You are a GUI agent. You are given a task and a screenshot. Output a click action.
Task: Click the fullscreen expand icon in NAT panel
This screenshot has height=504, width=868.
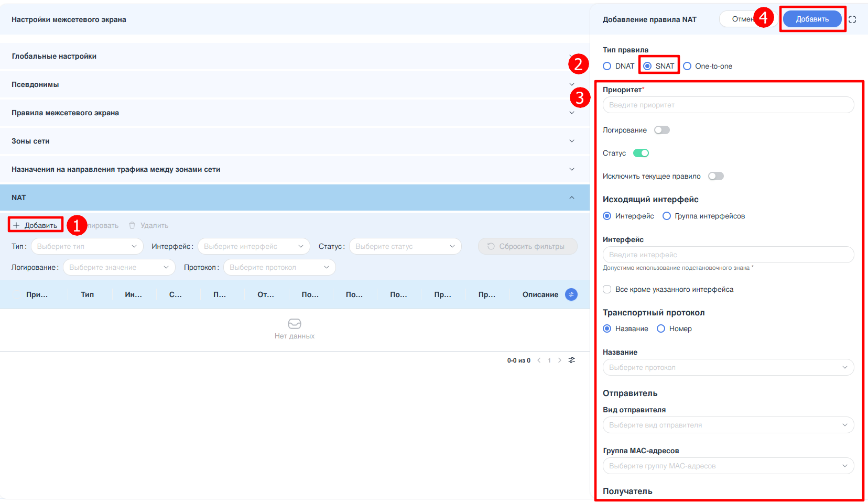tap(852, 19)
